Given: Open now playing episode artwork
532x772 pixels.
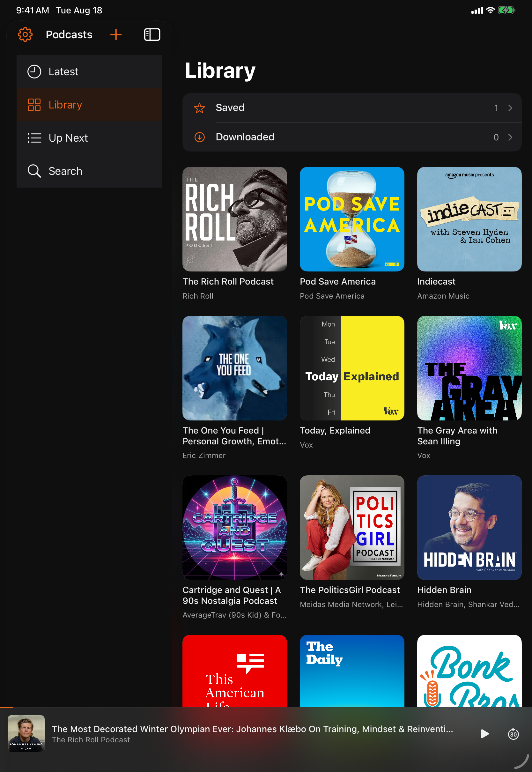Looking at the screenshot, I should click(x=26, y=733).
